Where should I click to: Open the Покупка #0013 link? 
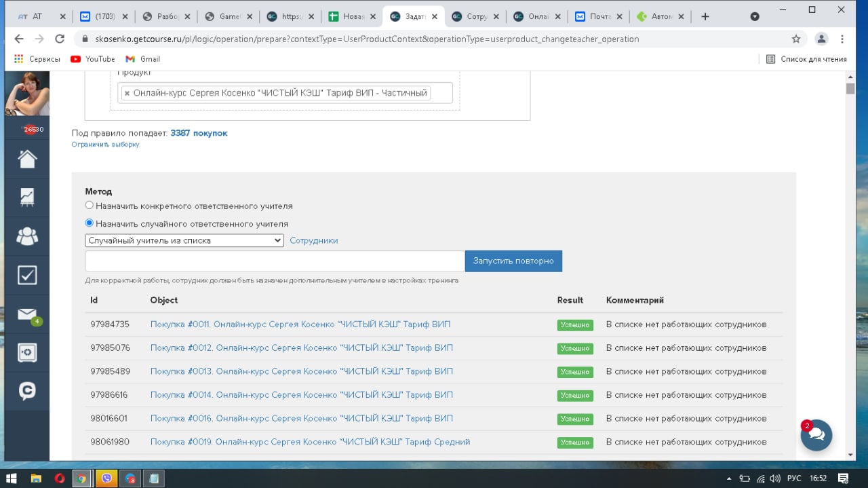coord(302,371)
